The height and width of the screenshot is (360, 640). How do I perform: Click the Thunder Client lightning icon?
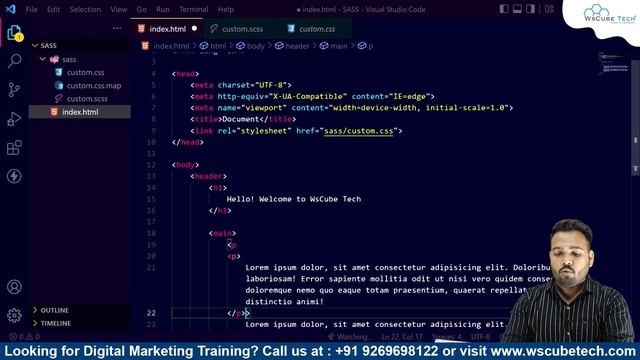click(x=14, y=176)
